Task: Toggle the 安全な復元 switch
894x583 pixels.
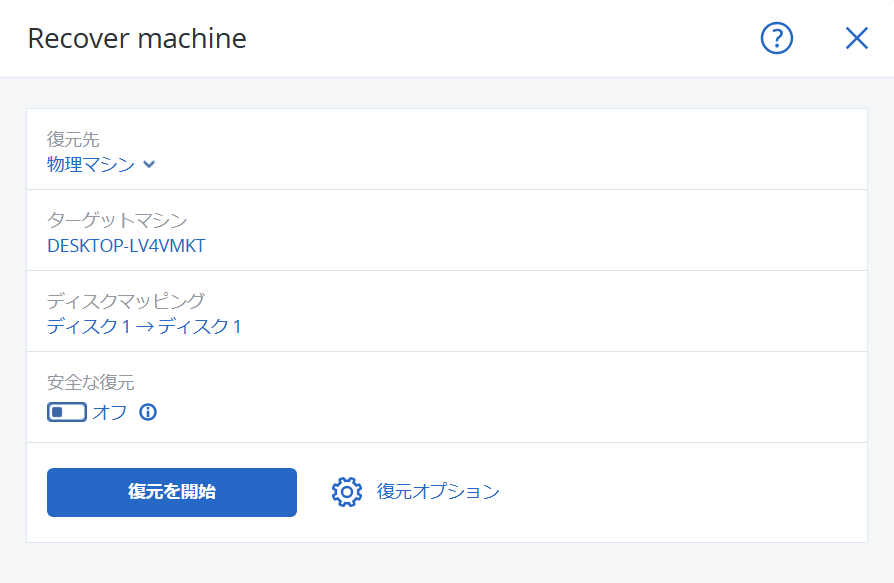Action: pos(67,412)
